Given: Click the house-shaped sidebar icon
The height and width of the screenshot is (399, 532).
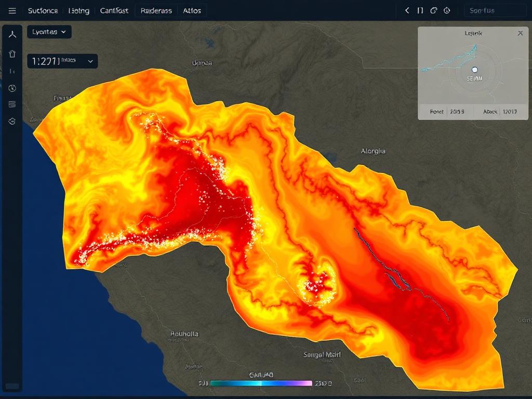Looking at the screenshot, I should coord(12,54).
